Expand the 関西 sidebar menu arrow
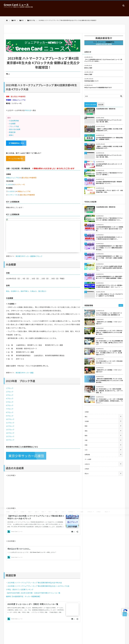Screen dimensions: 129x644 point(121,435)
